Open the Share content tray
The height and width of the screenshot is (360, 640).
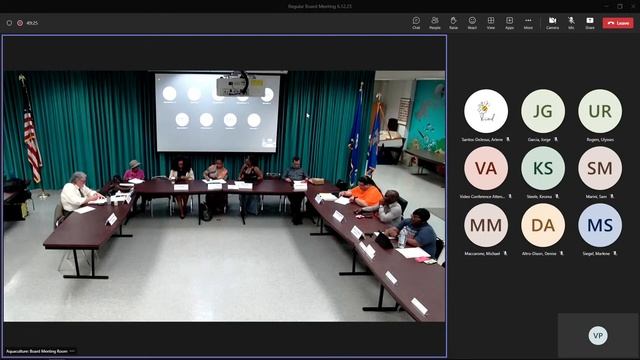590,23
